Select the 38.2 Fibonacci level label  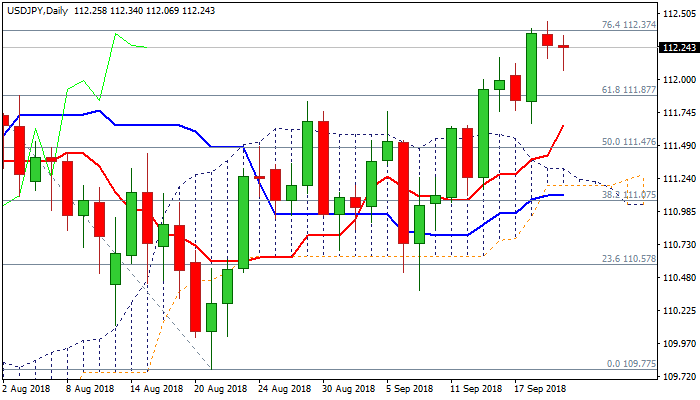628,195
